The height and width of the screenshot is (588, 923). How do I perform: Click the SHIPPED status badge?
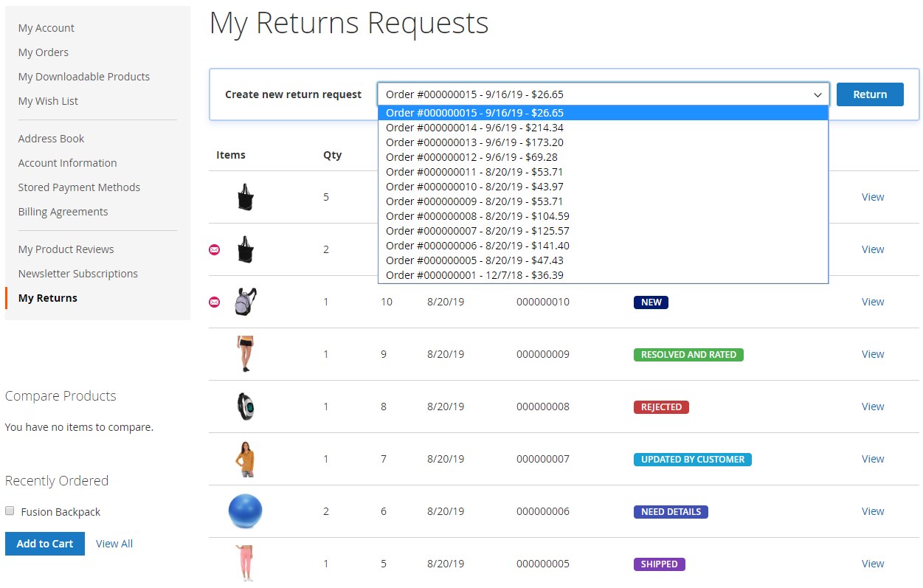(x=660, y=564)
